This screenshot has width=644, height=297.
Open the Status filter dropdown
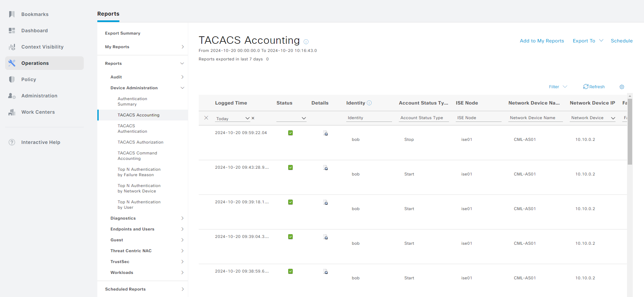[291, 118]
